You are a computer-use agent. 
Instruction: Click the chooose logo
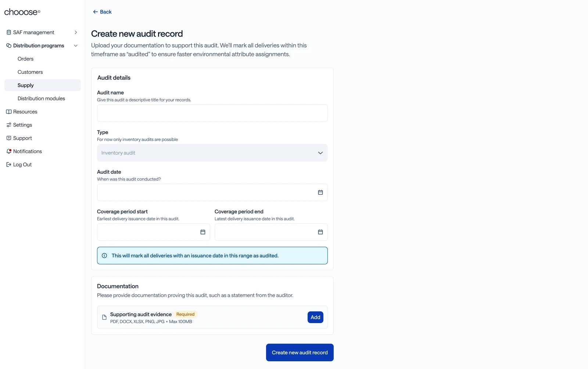point(22,12)
